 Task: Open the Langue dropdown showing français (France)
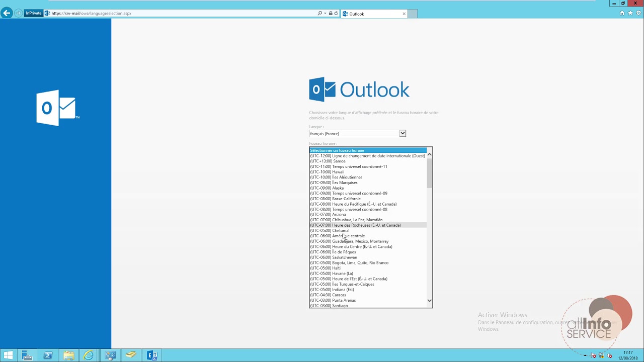pos(357,133)
